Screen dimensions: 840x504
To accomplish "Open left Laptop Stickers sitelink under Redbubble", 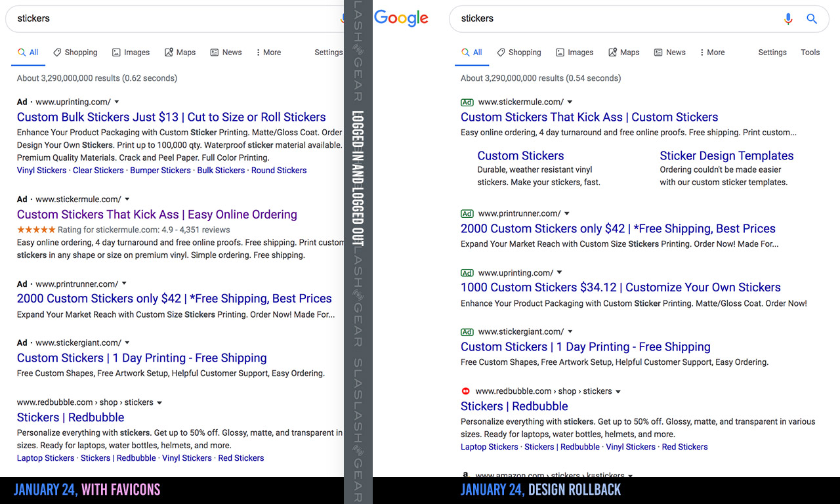I will [x=46, y=458].
